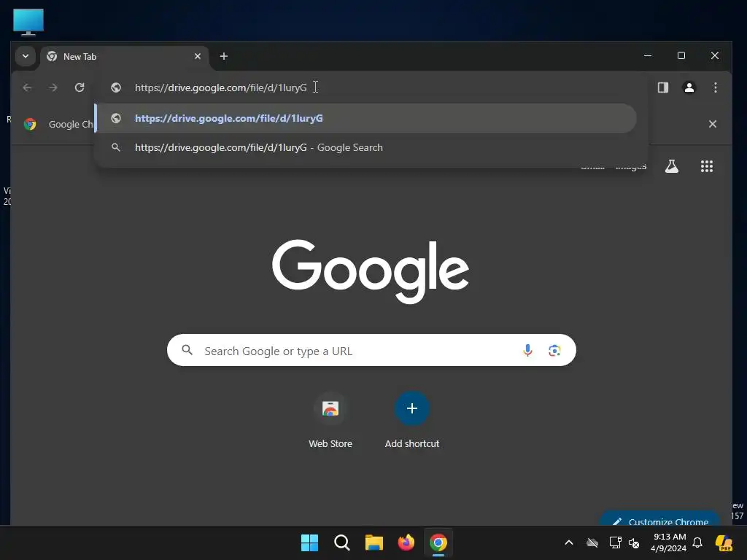Screen dimensions: 747x560
Task: Click the network tray icon
Action: pyautogui.click(x=615, y=542)
